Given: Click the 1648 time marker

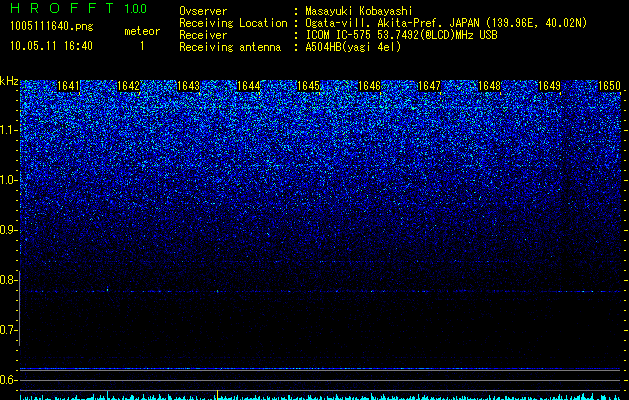Looking at the screenshot, I should pyautogui.click(x=489, y=86).
